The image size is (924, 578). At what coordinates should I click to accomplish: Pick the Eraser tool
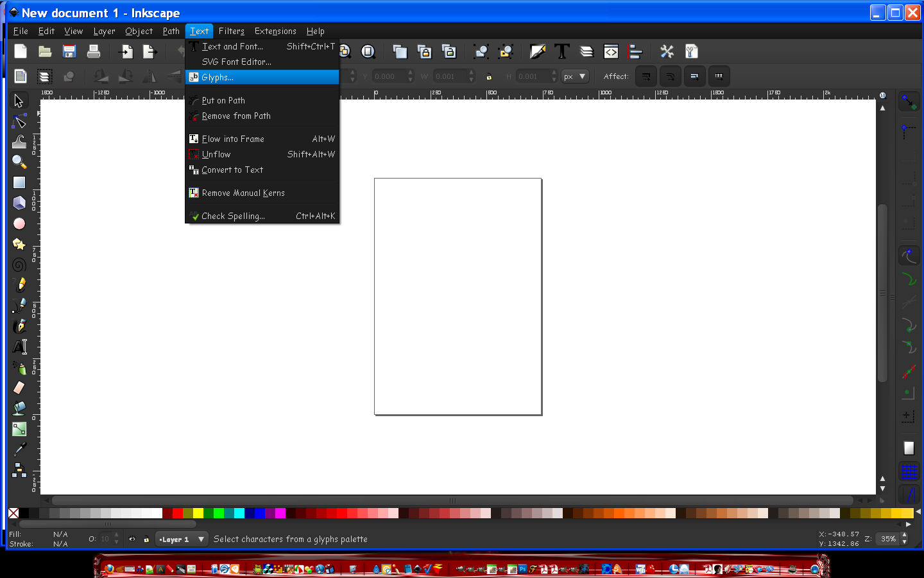(19, 388)
